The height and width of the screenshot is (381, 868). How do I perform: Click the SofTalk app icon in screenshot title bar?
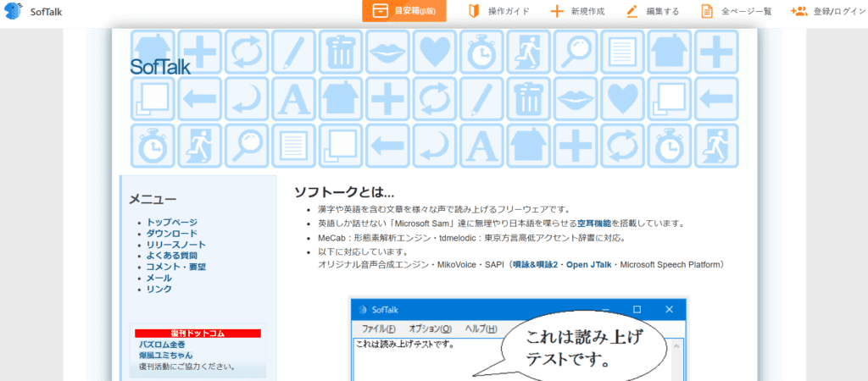[361, 310]
